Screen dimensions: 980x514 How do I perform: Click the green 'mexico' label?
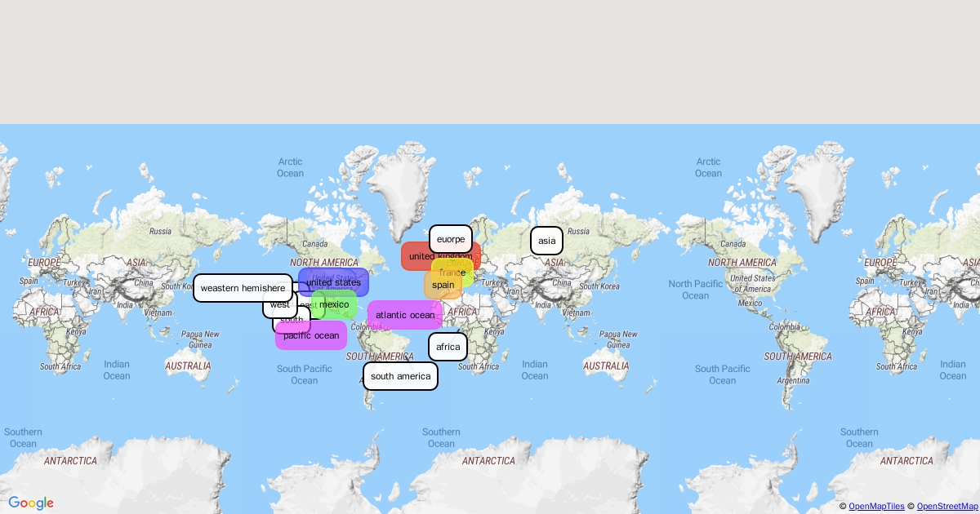coord(334,304)
